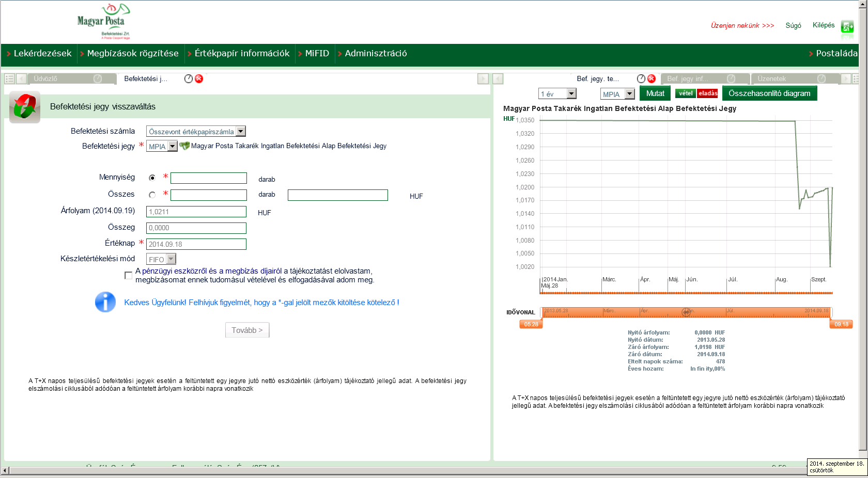
Task: Select the Mennyiség radio button
Action: click(x=152, y=178)
